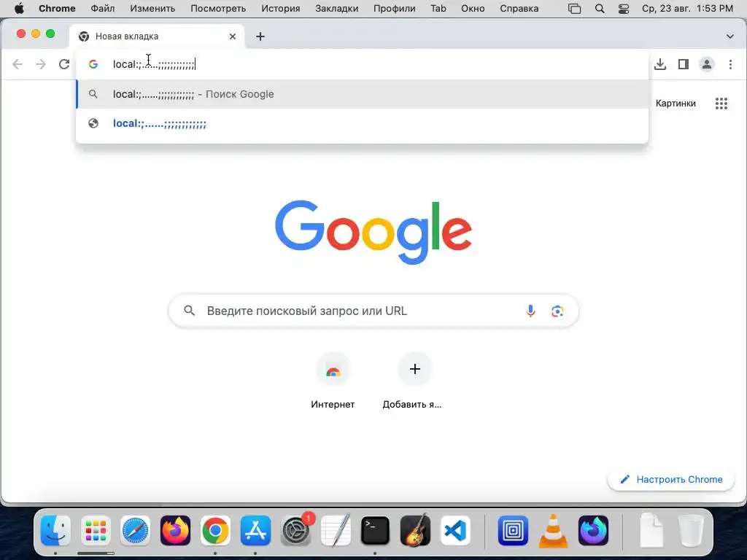747x560 pixels.
Task: Open the Картинки link
Action: click(x=676, y=104)
